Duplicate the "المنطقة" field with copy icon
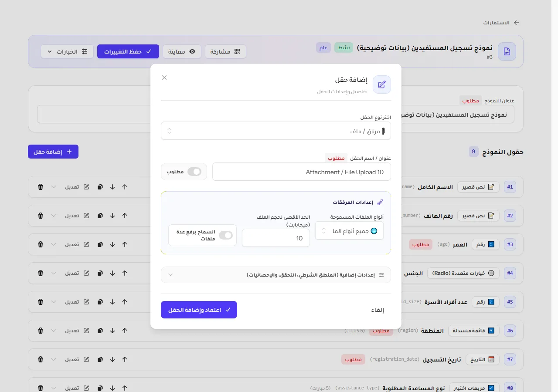558x392 pixels. tap(100, 331)
